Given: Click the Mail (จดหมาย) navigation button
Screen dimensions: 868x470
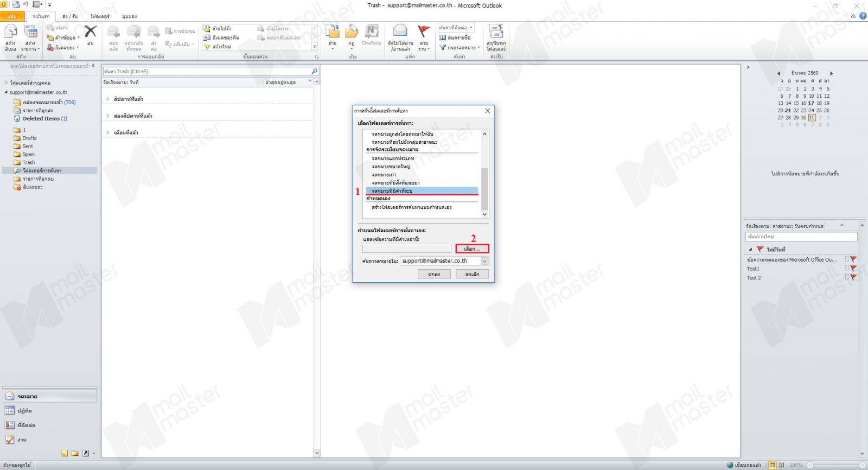Looking at the screenshot, I should [49, 396].
